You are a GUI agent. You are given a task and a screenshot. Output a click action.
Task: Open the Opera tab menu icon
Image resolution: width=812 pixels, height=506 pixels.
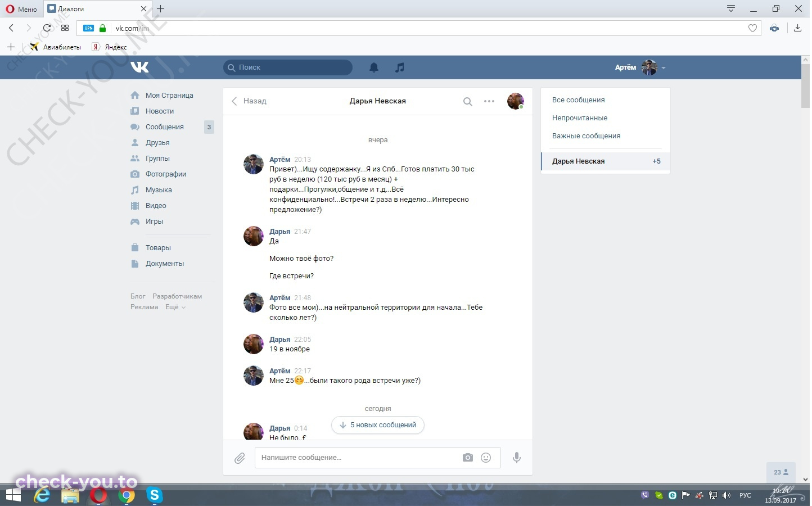731,9
